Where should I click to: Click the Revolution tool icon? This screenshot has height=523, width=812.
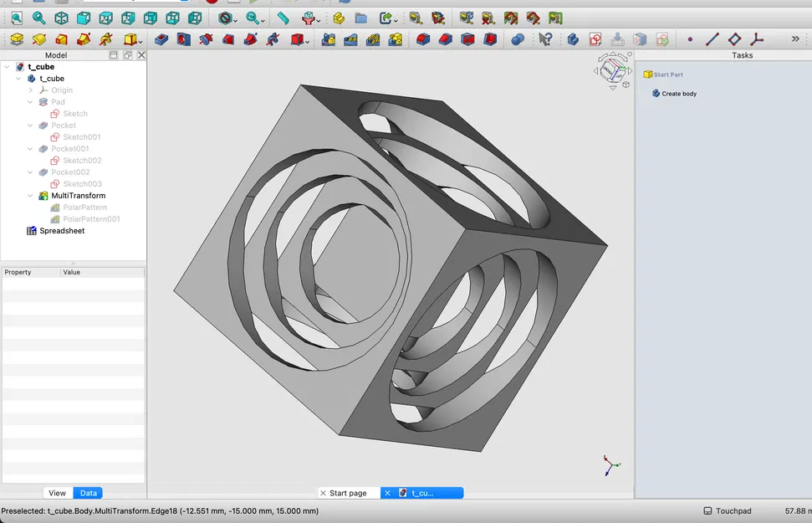[x=38, y=39]
